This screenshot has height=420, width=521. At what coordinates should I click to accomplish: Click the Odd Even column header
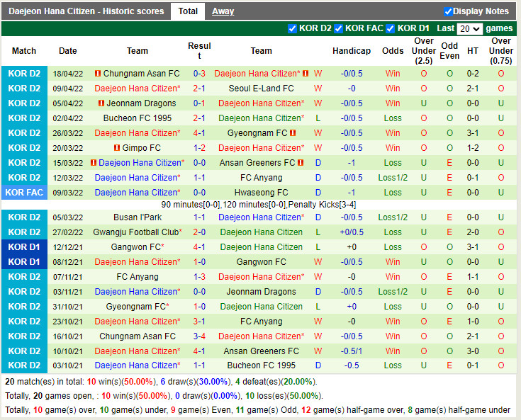click(449, 51)
